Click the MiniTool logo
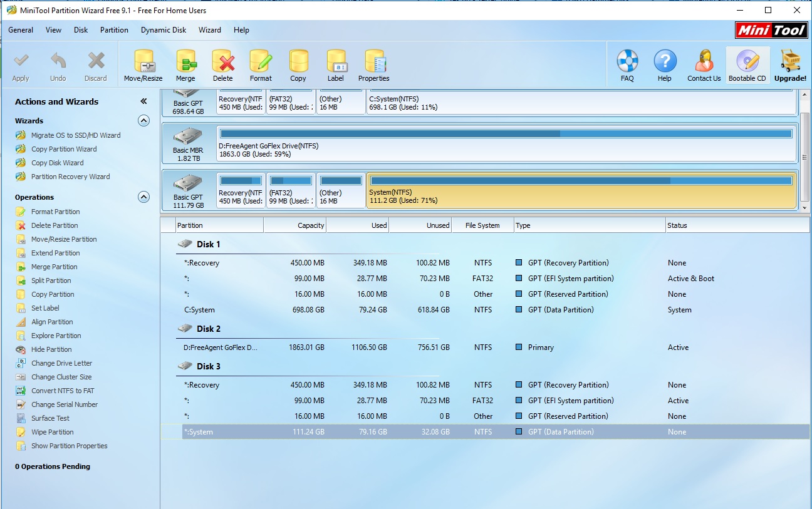 pos(771,29)
